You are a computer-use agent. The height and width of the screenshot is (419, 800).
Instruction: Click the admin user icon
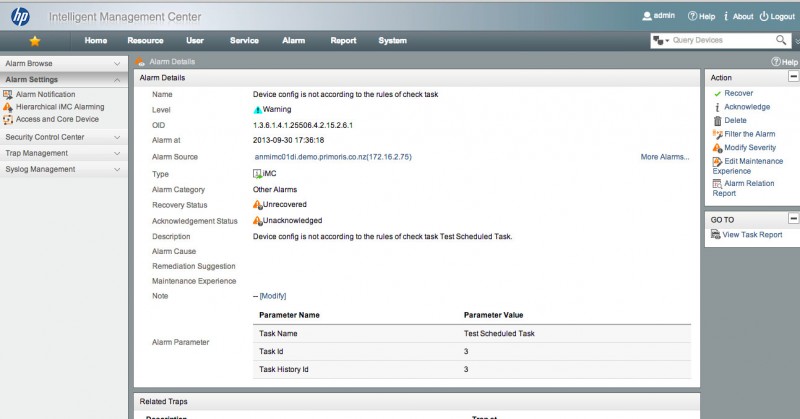[x=646, y=16]
